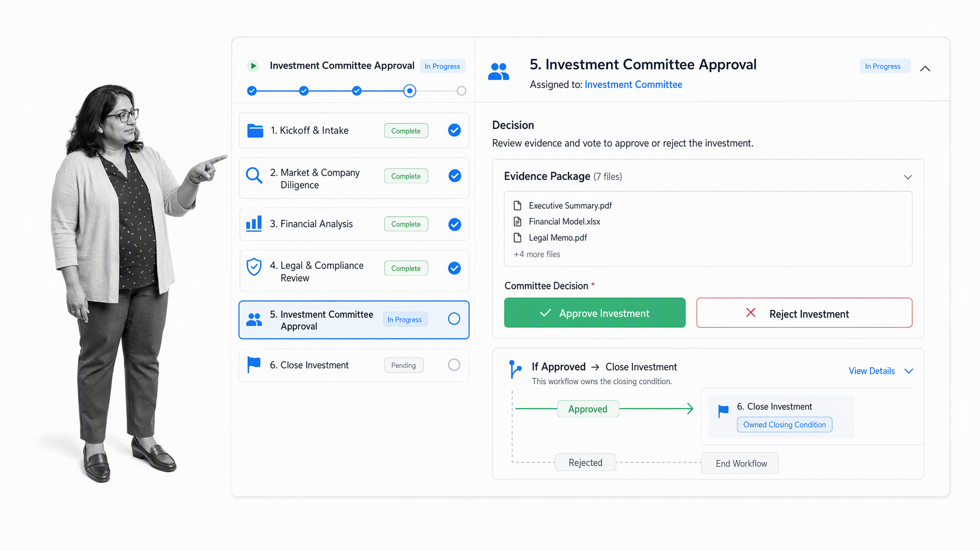Click In Progress badge beside workflow title

(x=442, y=66)
